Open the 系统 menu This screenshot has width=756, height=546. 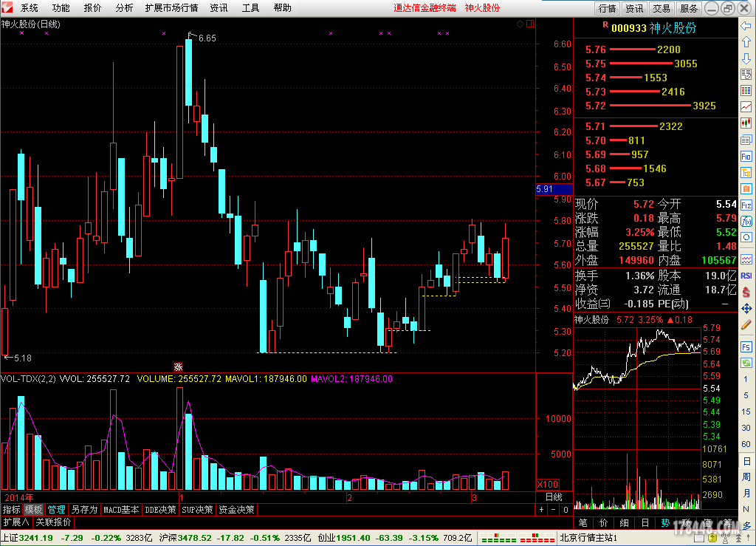pyautogui.click(x=30, y=7)
